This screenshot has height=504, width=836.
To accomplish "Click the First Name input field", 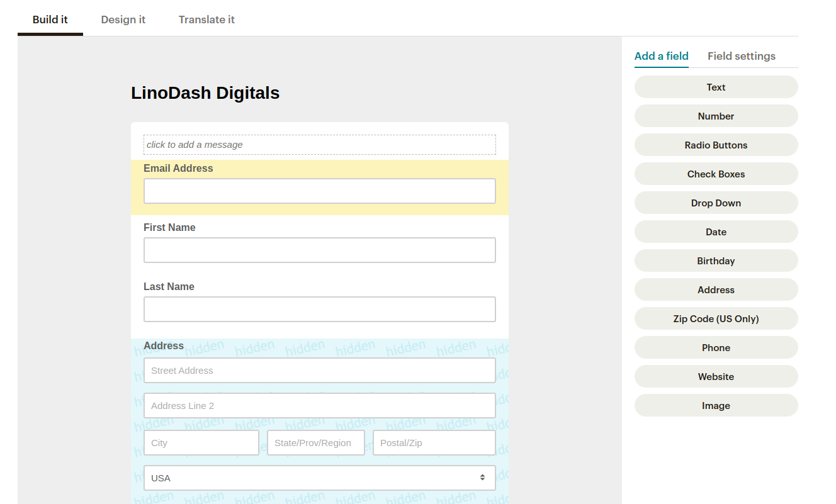I will click(x=319, y=250).
